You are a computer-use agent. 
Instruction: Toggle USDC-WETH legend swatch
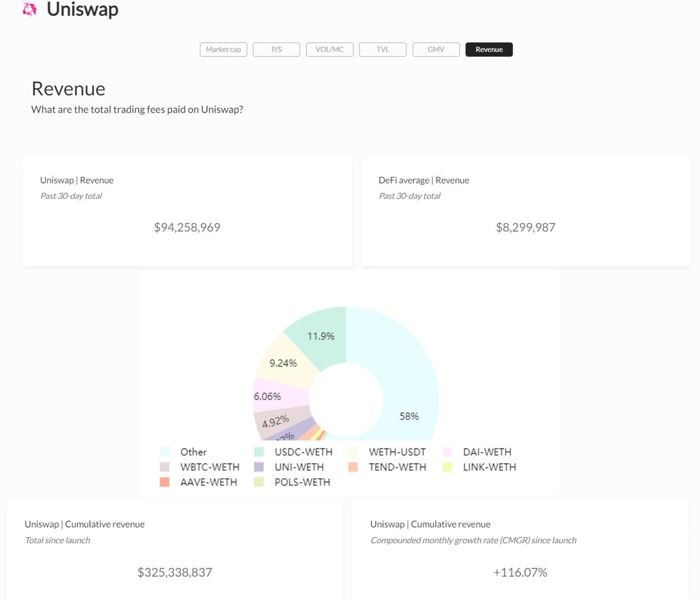point(259,452)
